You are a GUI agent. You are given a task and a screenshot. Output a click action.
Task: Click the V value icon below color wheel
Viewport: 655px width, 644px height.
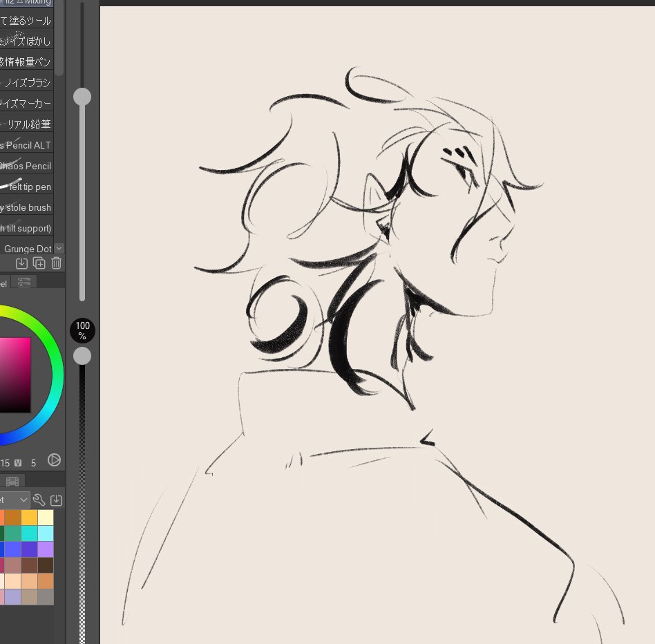[x=18, y=463]
